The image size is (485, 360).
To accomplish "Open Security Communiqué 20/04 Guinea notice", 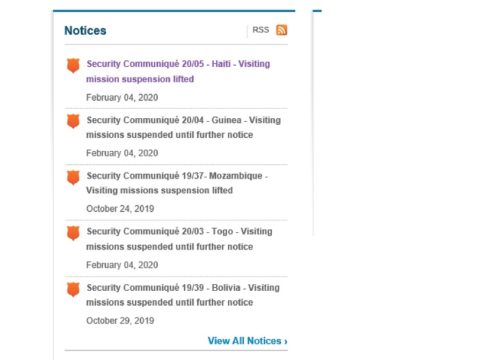I will click(x=184, y=127).
